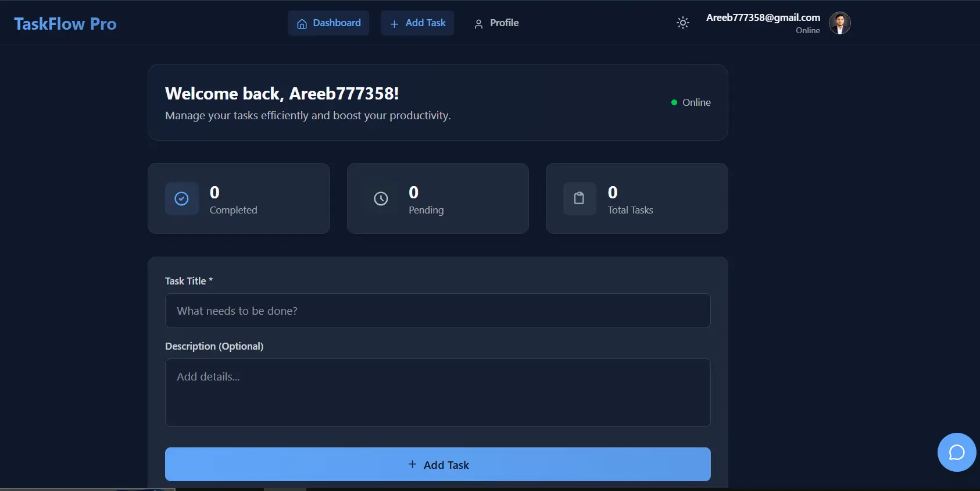
Task: Click the Total Tasks label text
Action: point(630,210)
